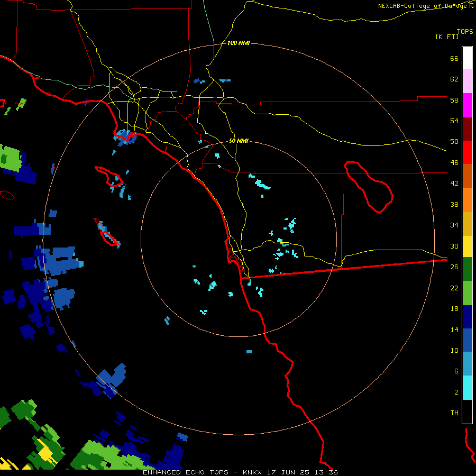Click the legend value "18"

tap(454, 309)
